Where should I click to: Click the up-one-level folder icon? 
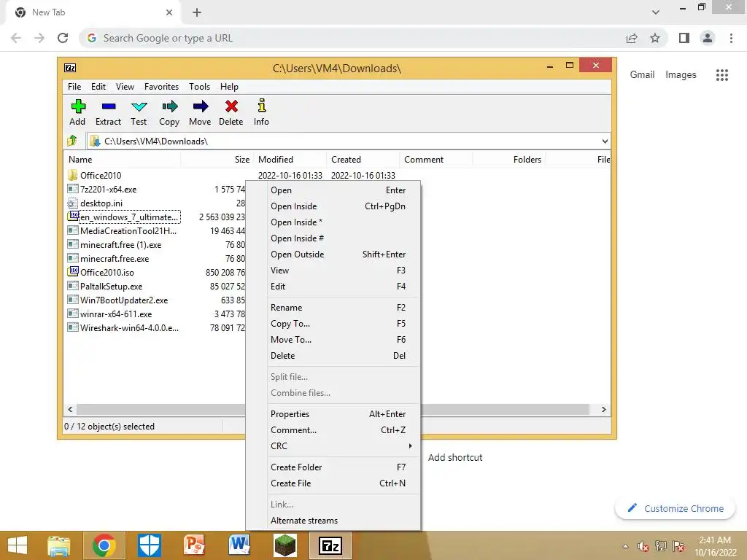pyautogui.click(x=72, y=141)
